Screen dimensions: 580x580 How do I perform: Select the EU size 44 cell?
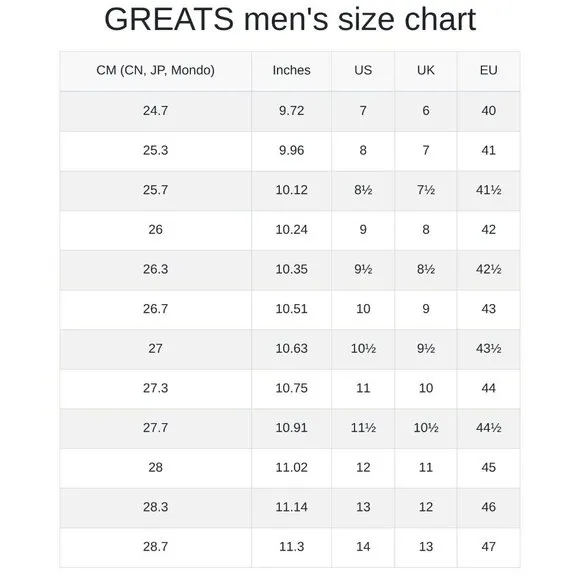pos(489,388)
